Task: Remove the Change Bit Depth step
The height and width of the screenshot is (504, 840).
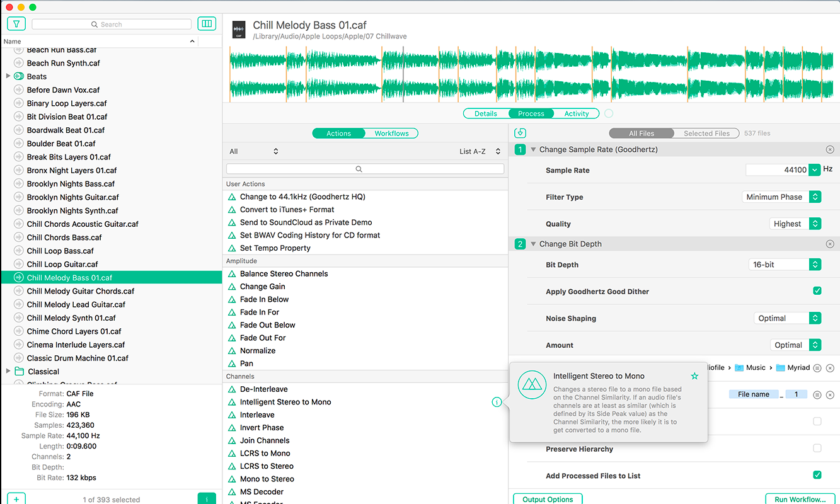Action: pyautogui.click(x=830, y=244)
